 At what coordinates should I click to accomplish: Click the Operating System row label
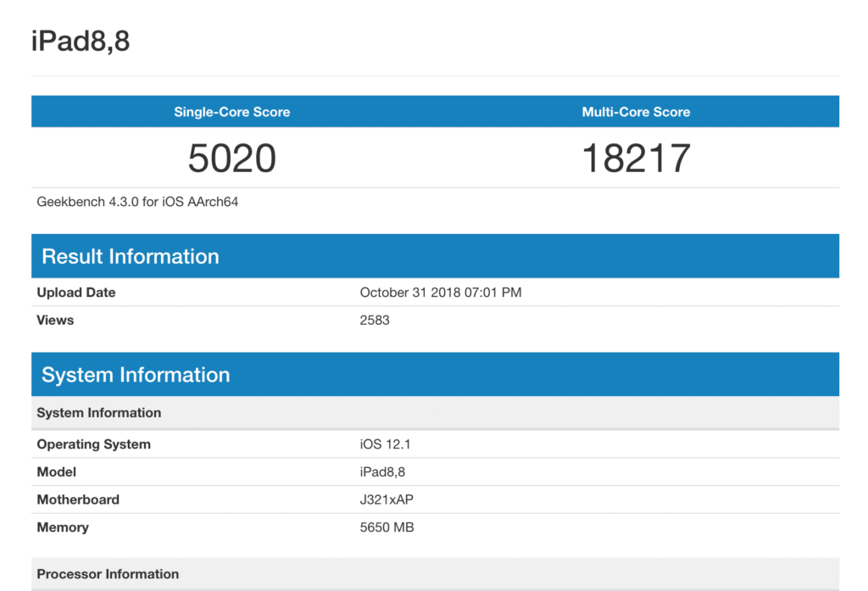(93, 444)
